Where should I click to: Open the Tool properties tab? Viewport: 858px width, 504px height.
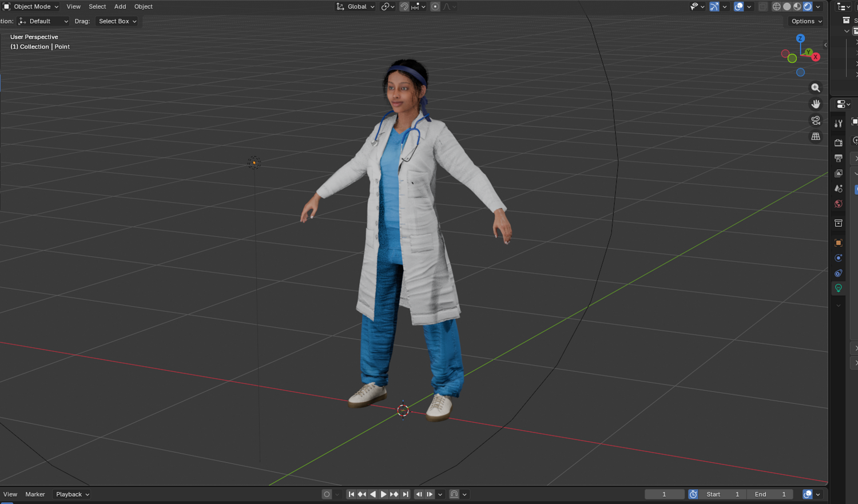pyautogui.click(x=839, y=123)
